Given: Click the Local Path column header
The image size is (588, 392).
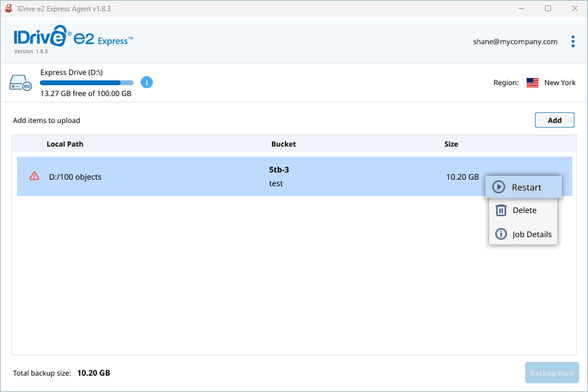Looking at the screenshot, I should click(x=65, y=144).
